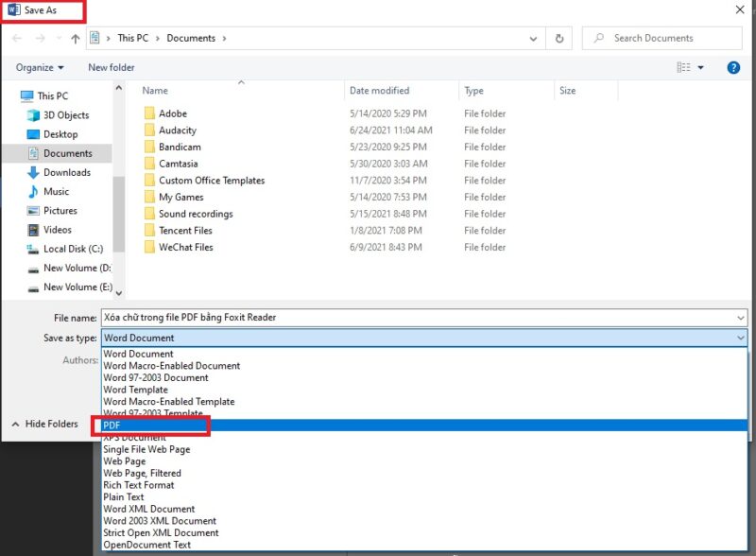Select This PC in navigation pane
The image size is (756, 556).
tap(53, 96)
